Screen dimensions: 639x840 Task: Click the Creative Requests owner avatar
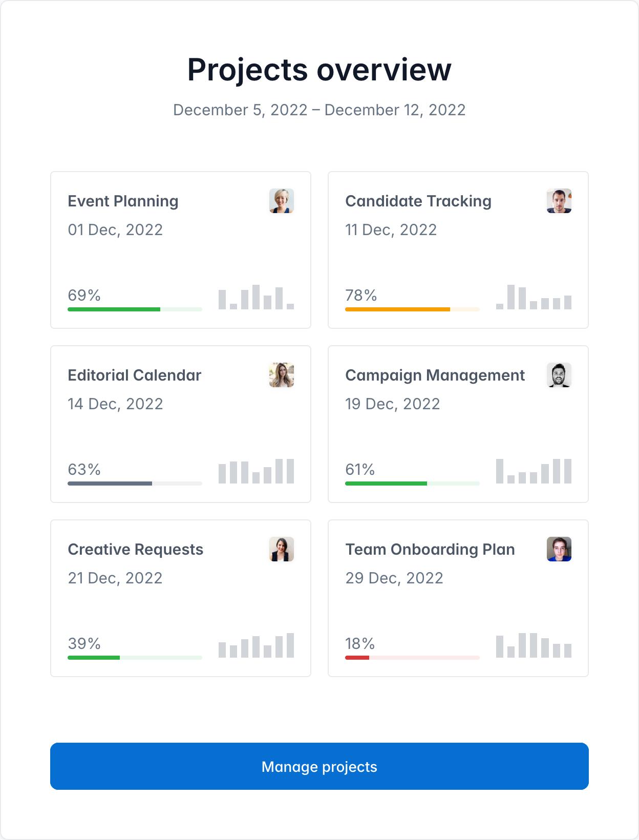(281, 549)
